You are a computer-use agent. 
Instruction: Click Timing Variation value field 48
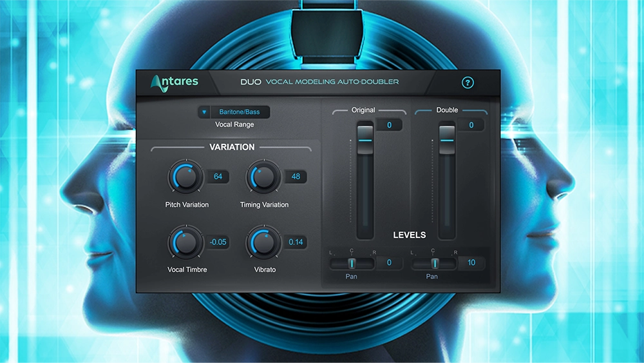click(x=296, y=177)
